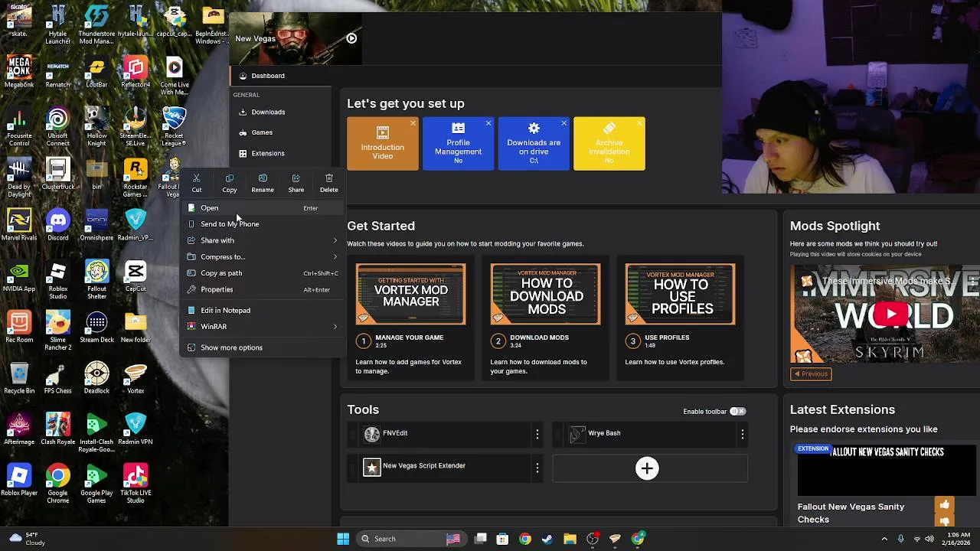Open Wrye Bash three-dot menu
The image size is (980, 551).
pos(742,435)
